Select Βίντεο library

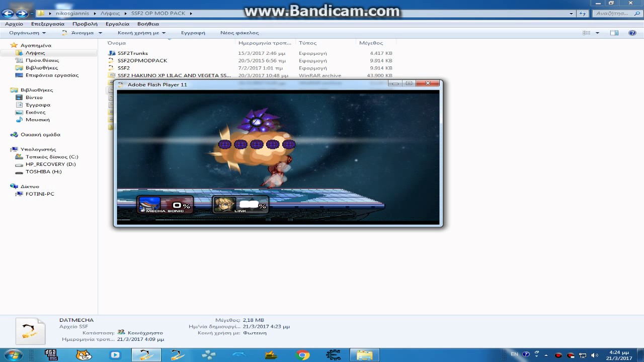pos(34,98)
